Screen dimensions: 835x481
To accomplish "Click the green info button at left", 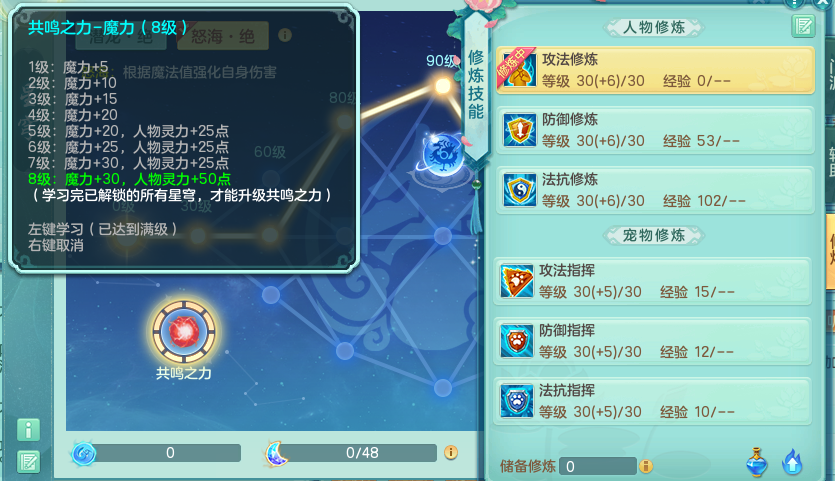I will 28,429.
